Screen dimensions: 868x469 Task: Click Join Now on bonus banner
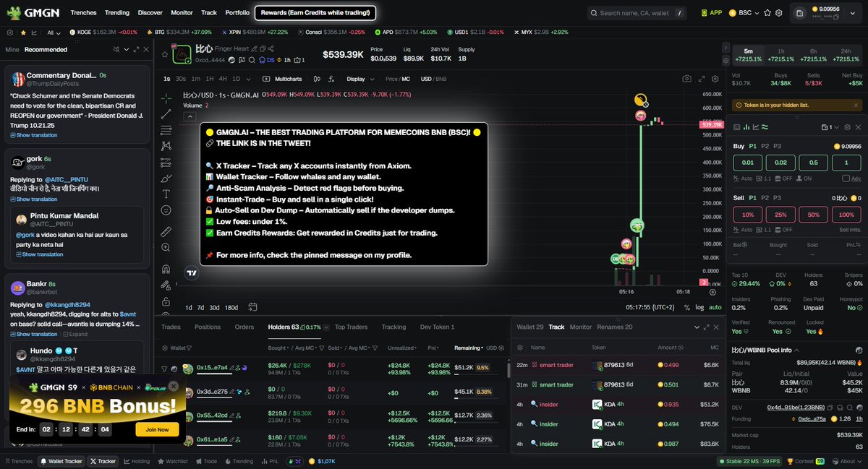(x=156, y=429)
